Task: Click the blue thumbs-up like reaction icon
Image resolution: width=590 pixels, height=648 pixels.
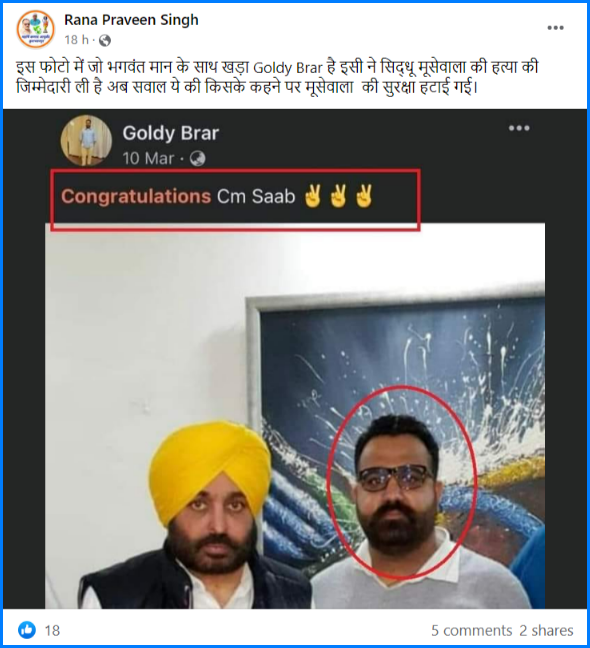Action: pos(27,630)
